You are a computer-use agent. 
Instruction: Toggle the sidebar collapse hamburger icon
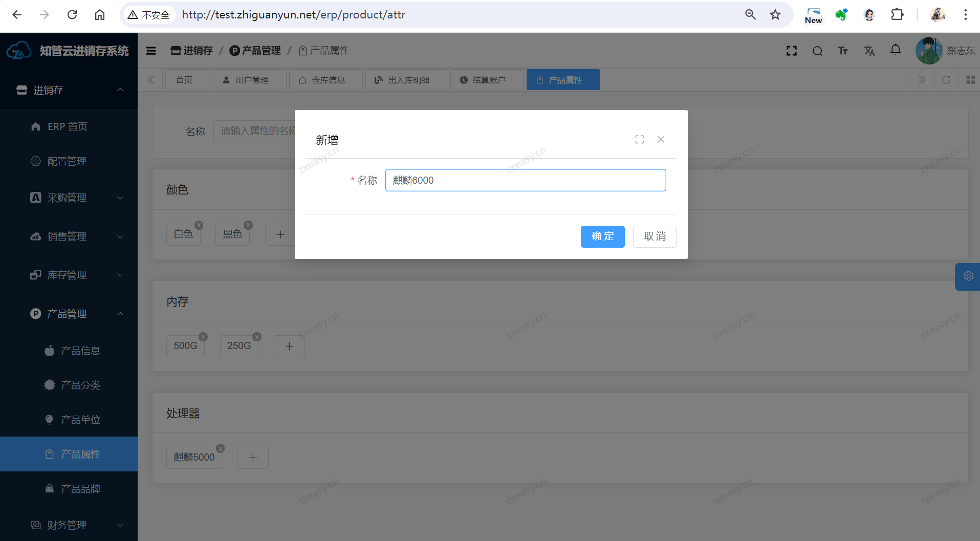[x=151, y=51]
